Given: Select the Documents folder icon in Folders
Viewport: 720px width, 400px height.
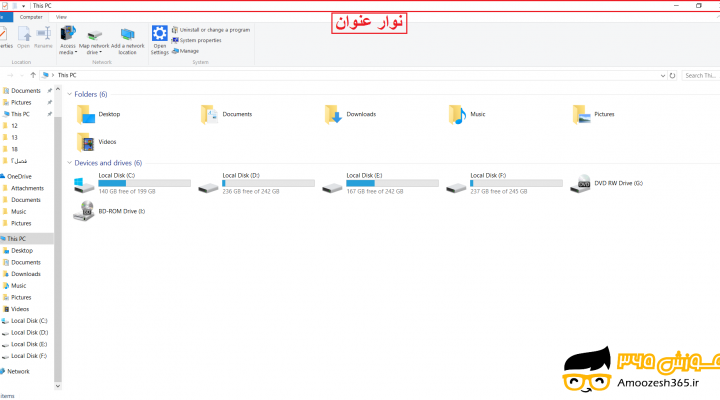Looking at the screenshot, I should pos(209,114).
